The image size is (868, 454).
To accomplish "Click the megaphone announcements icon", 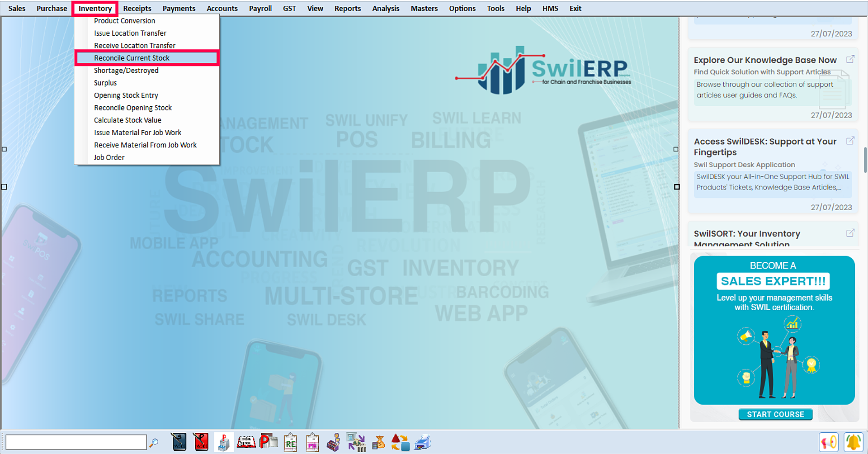I will coord(829,442).
